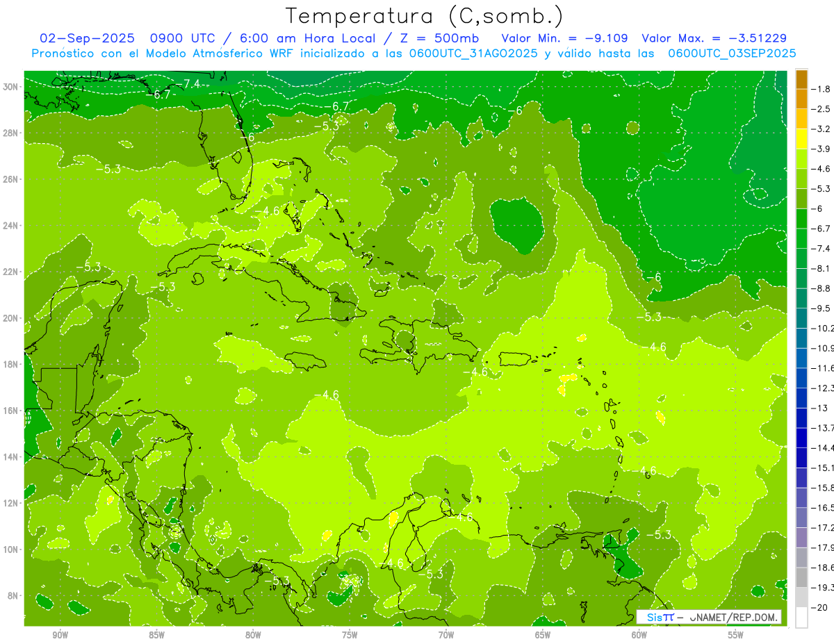Click the "-20" color scale value

[x=819, y=607]
